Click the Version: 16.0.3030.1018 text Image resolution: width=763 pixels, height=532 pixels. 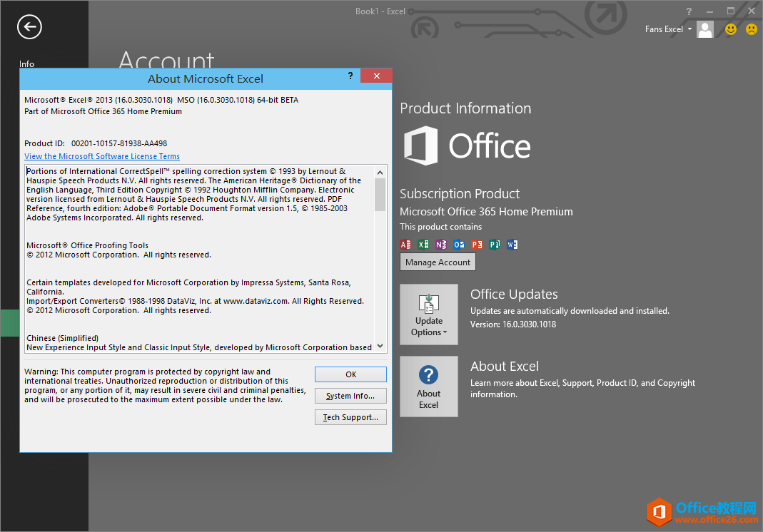click(513, 324)
